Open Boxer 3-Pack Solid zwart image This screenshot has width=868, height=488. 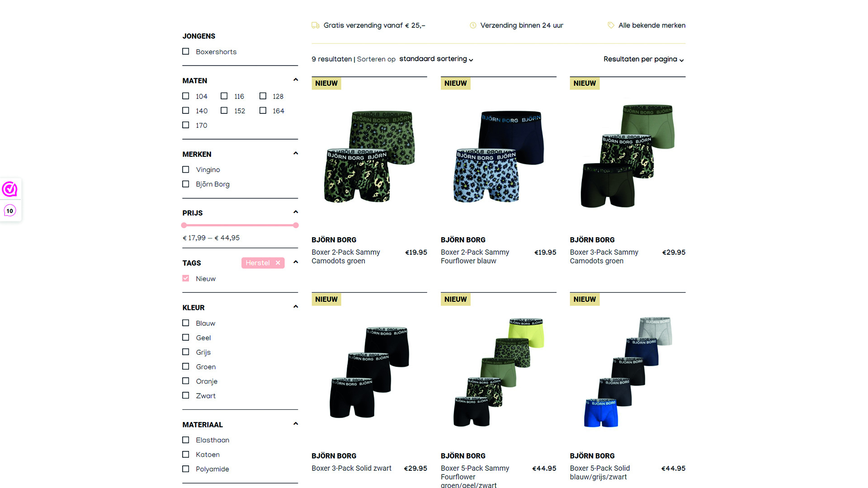pyautogui.click(x=369, y=372)
